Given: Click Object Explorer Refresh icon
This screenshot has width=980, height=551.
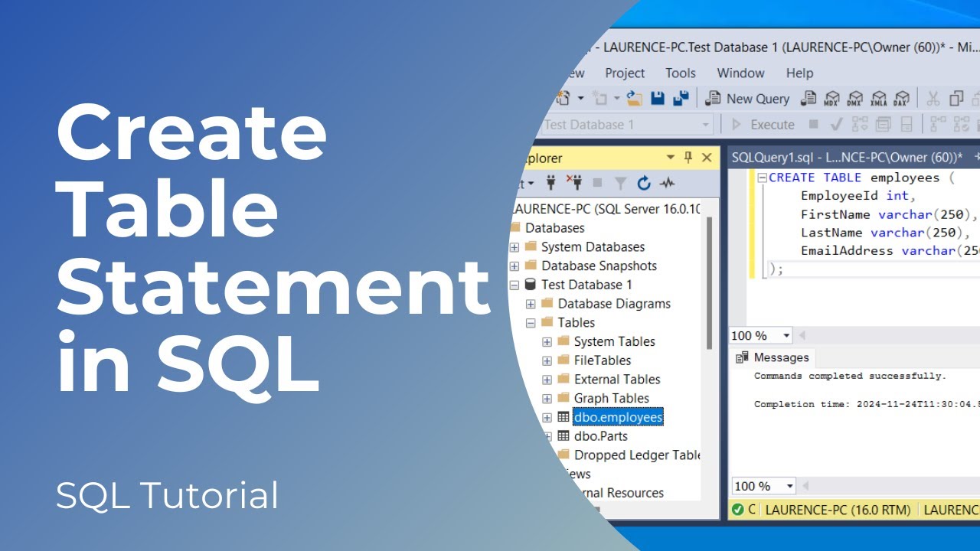Looking at the screenshot, I should point(644,183).
